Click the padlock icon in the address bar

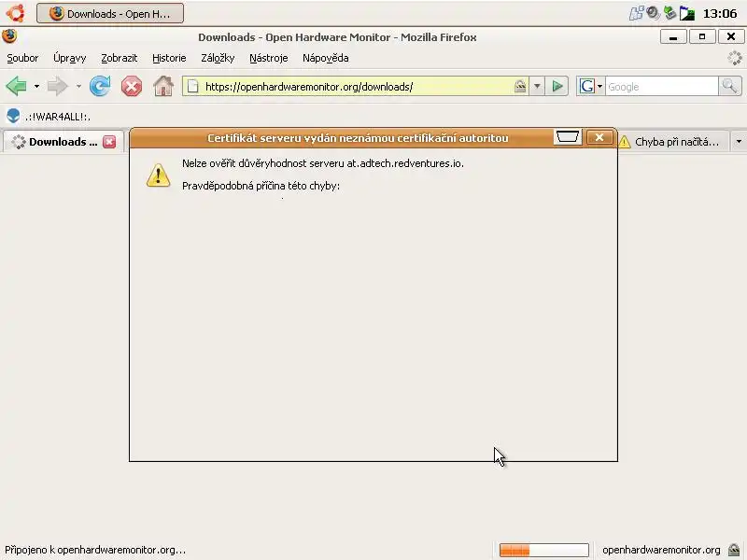(x=520, y=86)
